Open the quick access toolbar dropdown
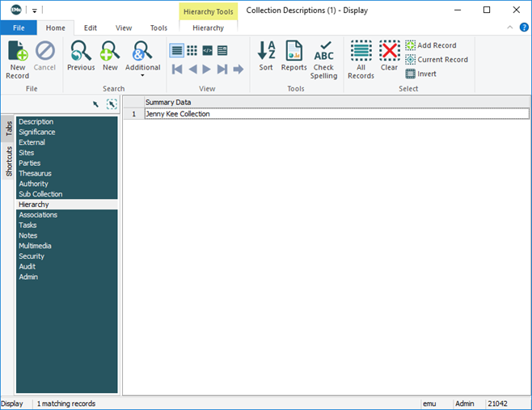The height and width of the screenshot is (410, 532). 35,11
